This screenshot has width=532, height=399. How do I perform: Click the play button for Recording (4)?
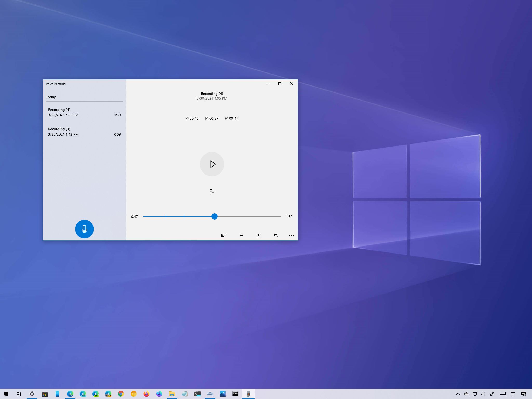[211, 164]
